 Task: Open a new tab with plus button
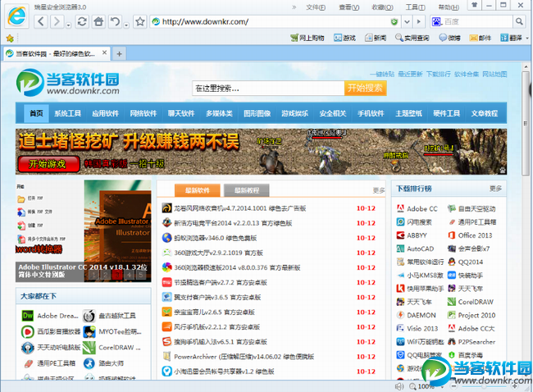(119, 54)
